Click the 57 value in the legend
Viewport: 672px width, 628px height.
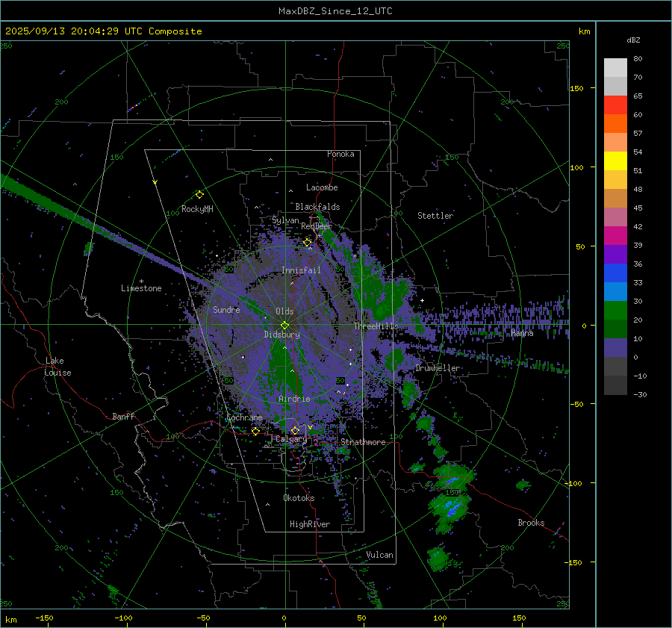point(638,134)
